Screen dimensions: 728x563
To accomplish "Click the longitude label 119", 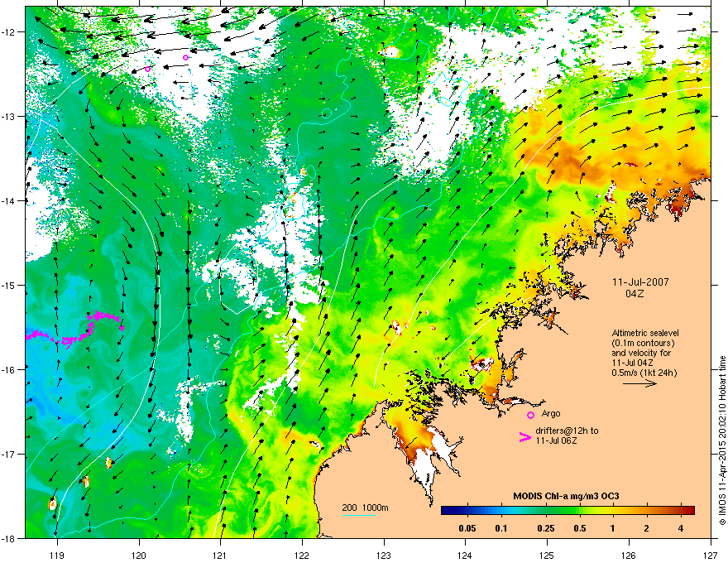I will coord(57,555).
